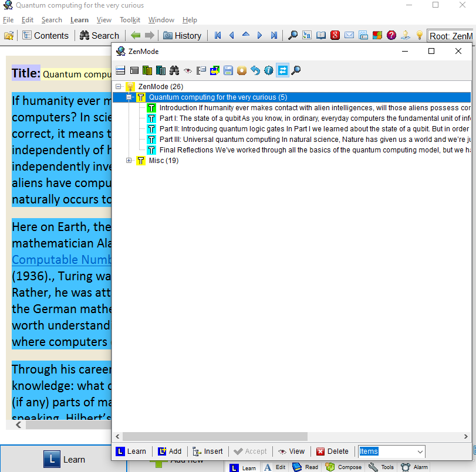
Task: Click the blue info icon in ZenMode toolbar
Action: tap(269, 70)
